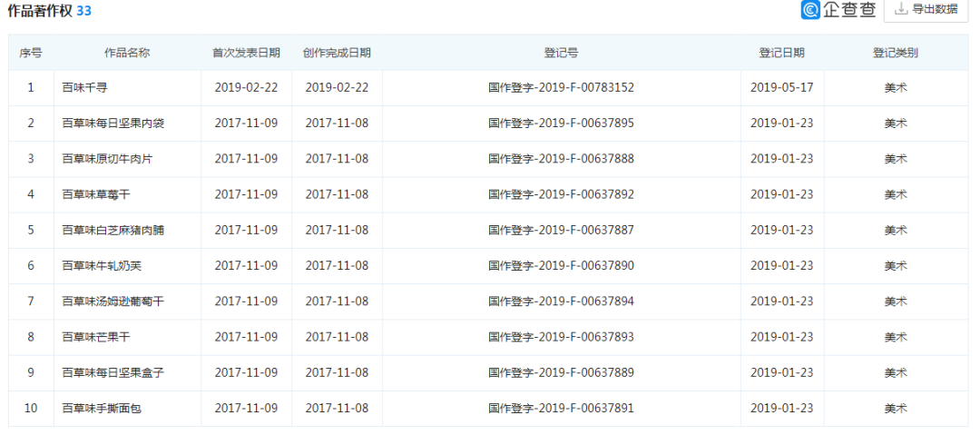
Task: Select the work name 百草味草莓干
Action: (96, 194)
